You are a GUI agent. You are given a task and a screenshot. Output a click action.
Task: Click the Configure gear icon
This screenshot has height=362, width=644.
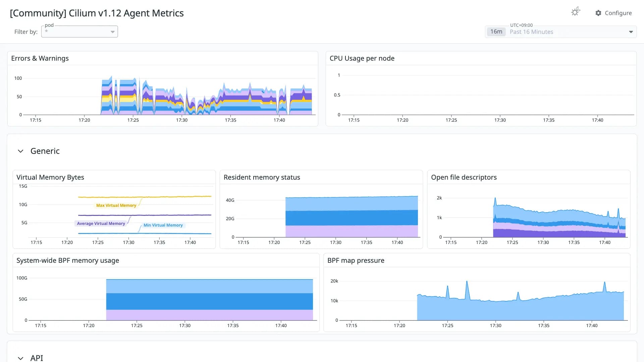coord(598,13)
